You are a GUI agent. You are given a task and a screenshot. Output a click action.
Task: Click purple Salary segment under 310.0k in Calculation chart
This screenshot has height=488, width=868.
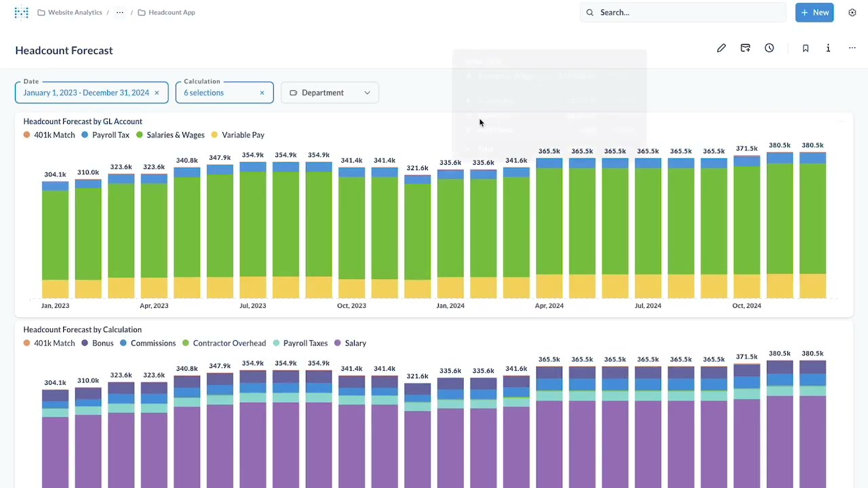pyautogui.click(x=88, y=451)
